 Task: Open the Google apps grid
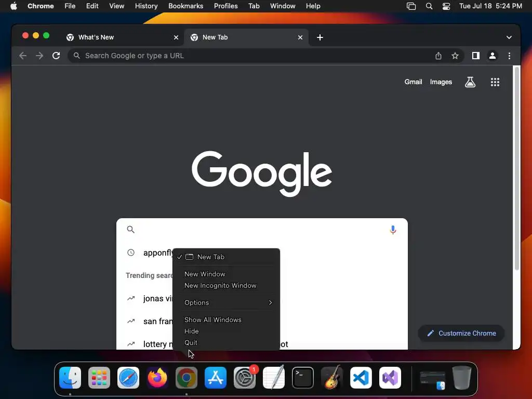[x=495, y=82]
